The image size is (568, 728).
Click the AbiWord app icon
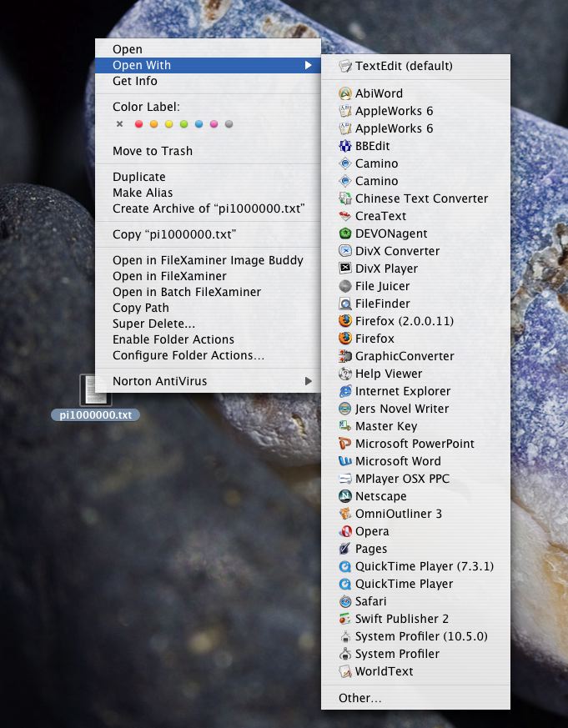(345, 93)
